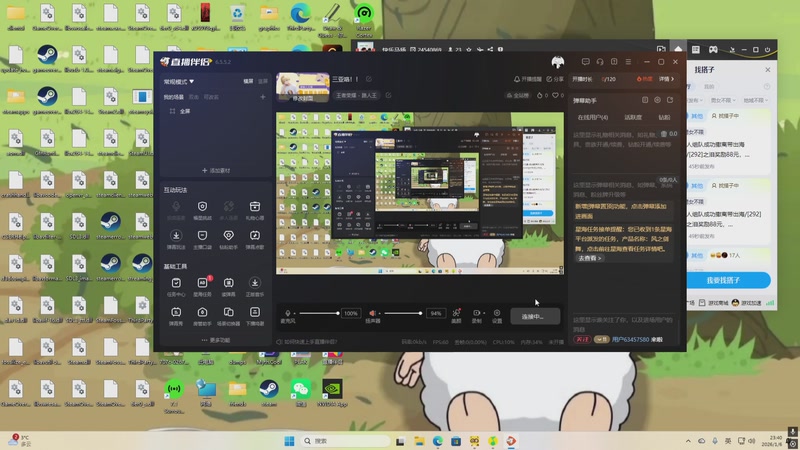800x450 pixels.
Task: Open 详情 details chevron link
Action: (666, 79)
